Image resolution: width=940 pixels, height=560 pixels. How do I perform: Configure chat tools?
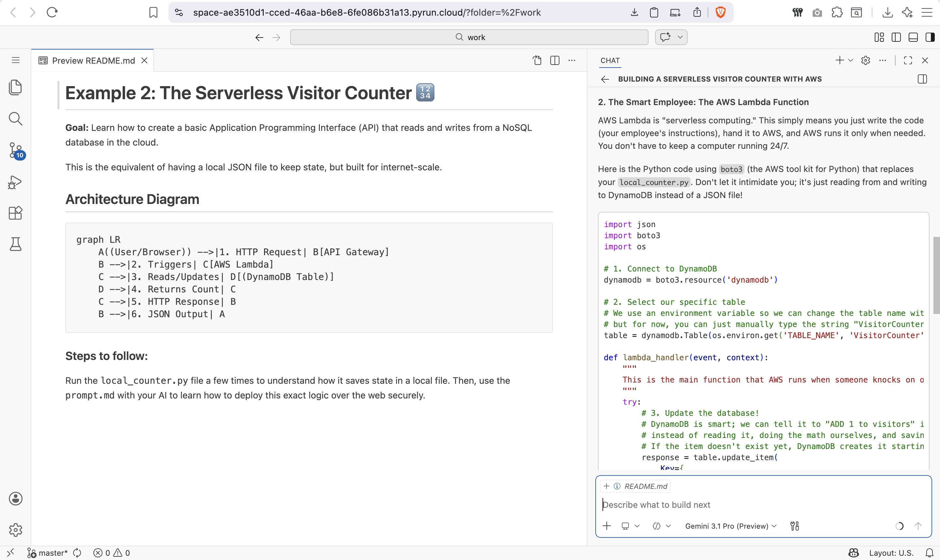(x=795, y=526)
